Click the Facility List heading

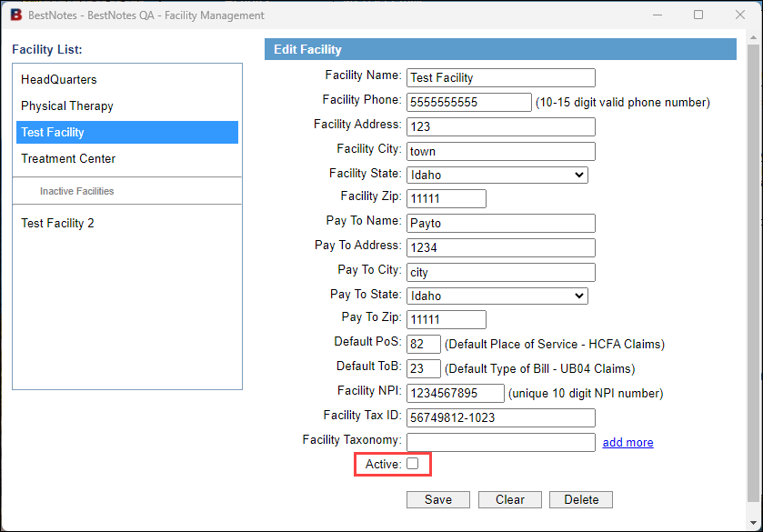point(47,50)
